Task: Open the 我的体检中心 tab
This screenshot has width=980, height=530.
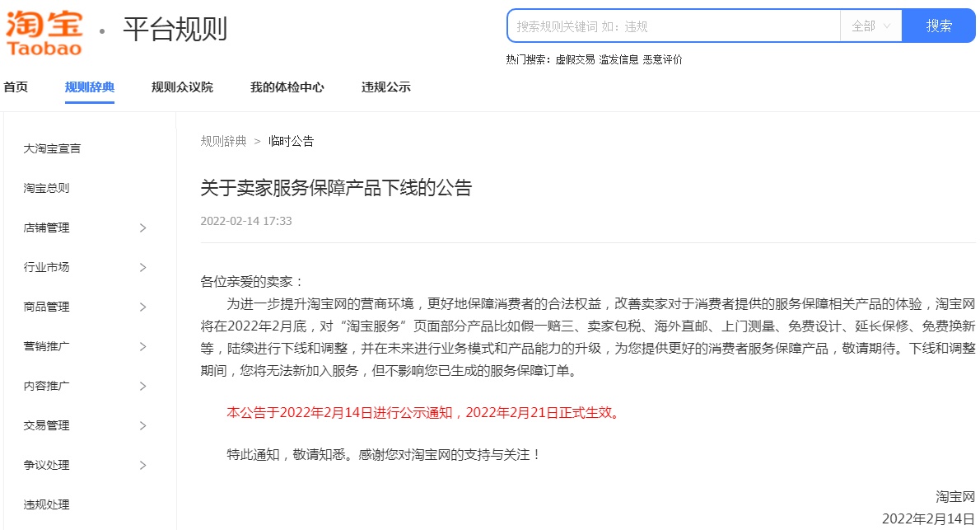Action: point(287,87)
